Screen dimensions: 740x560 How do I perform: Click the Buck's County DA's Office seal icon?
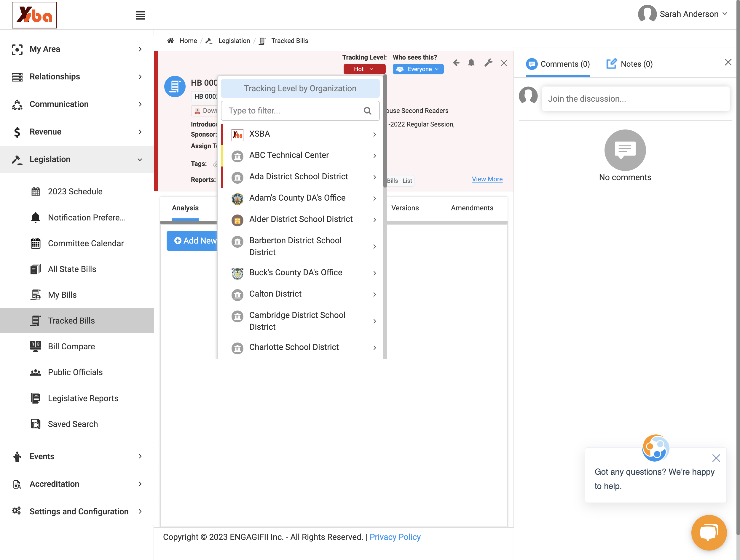(237, 273)
